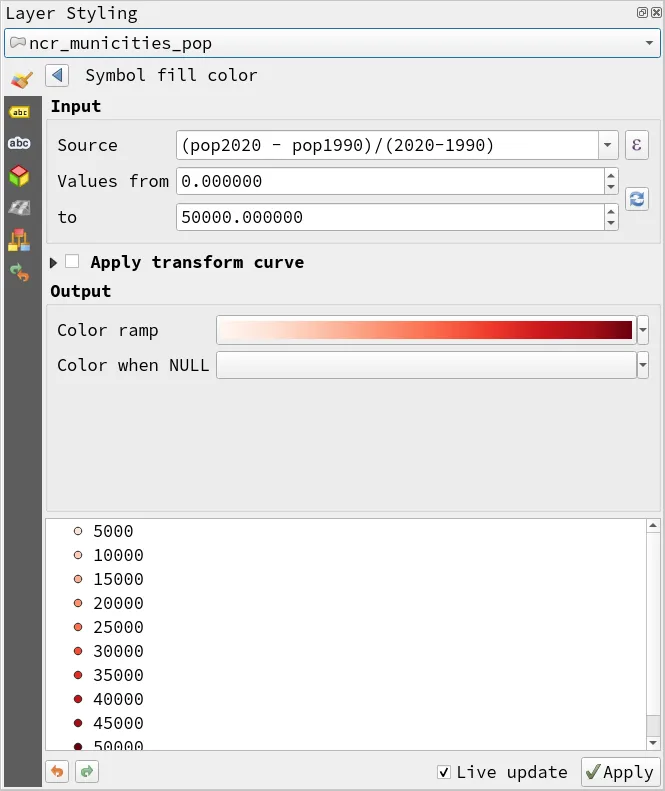Viewport: 665px width, 791px height.
Task: Click the Color when NULL swatch
Action: click(x=426, y=365)
